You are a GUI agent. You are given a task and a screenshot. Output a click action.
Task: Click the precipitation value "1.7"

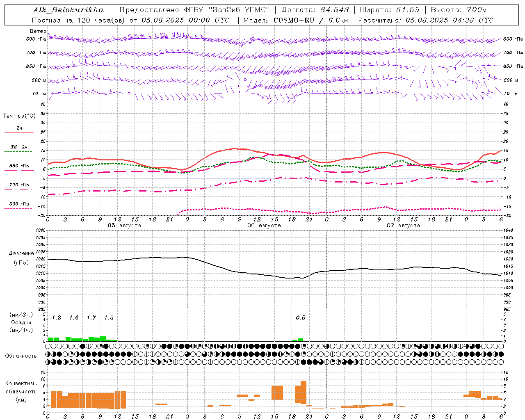tap(91, 317)
